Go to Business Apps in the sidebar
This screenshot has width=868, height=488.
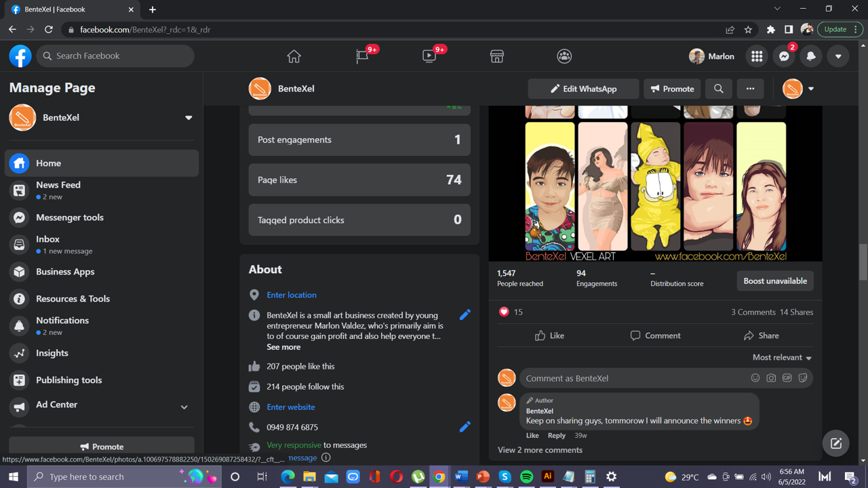pos(102,272)
